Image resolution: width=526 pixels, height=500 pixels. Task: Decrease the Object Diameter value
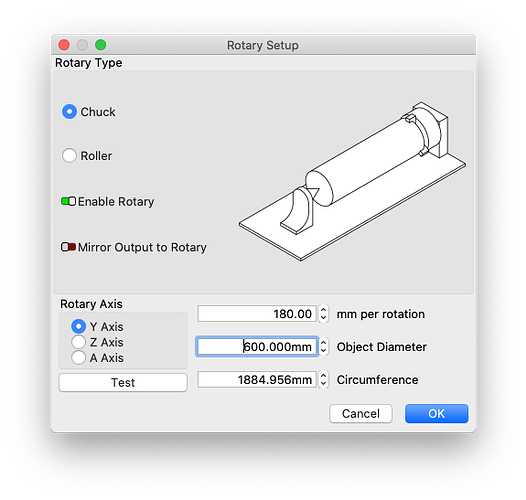[x=323, y=351]
